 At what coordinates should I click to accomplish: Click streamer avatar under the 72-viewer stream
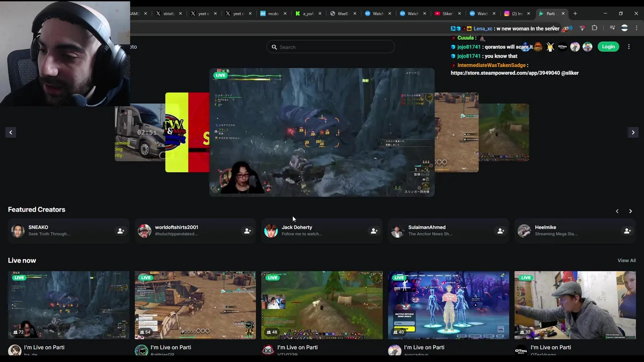[x=15, y=350]
